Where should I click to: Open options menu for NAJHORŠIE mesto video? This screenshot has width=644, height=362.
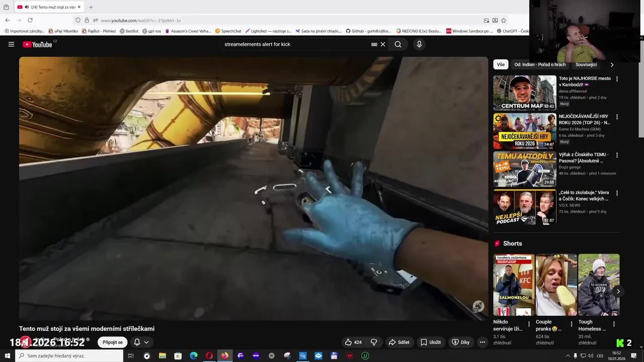pyautogui.click(x=617, y=79)
